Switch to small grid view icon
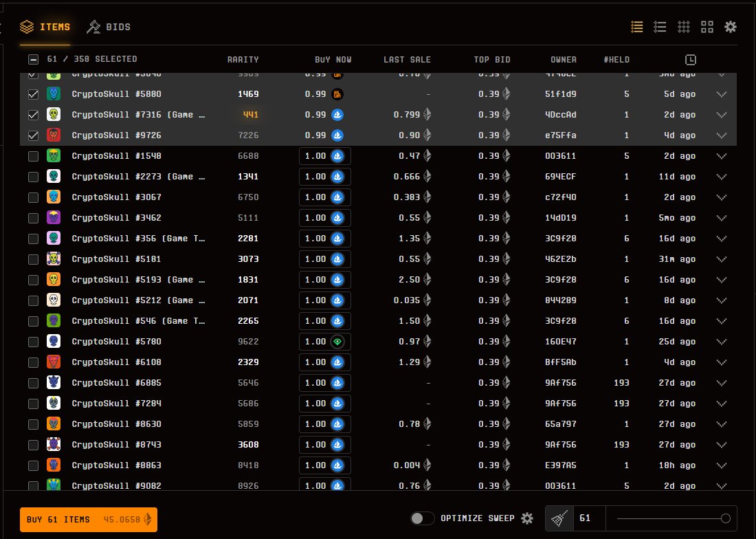This screenshot has height=539, width=756. pos(684,27)
